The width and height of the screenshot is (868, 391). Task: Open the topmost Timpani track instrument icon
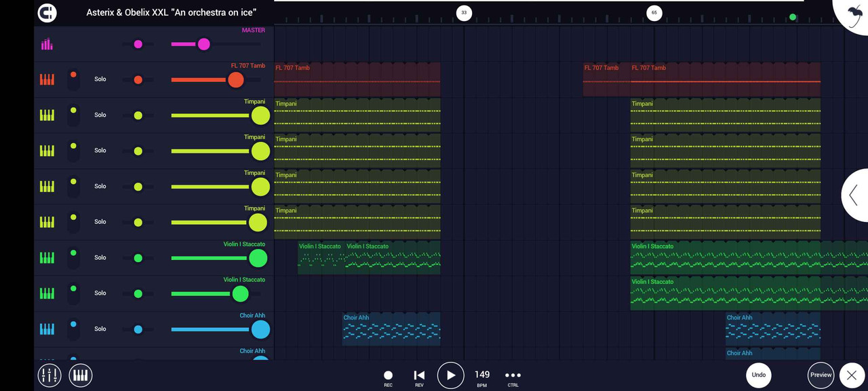pos(47,115)
